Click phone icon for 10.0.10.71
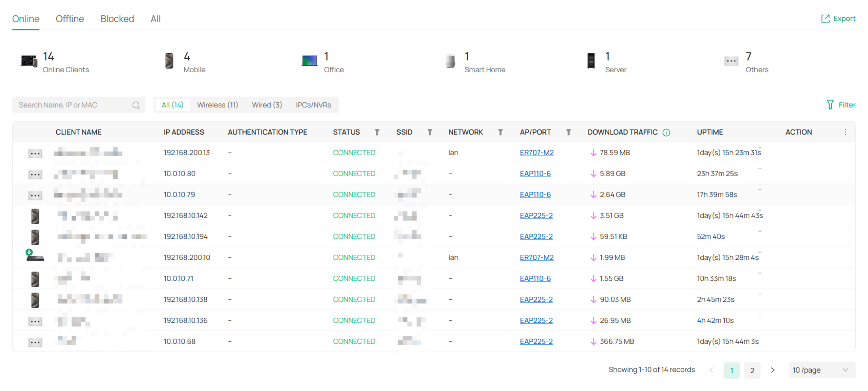The height and width of the screenshot is (391, 868). (35, 279)
